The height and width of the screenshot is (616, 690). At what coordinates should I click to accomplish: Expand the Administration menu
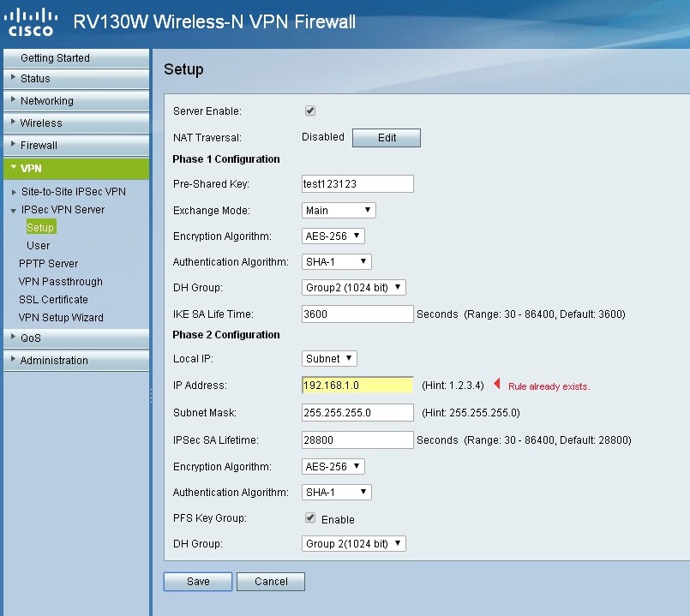click(x=76, y=361)
